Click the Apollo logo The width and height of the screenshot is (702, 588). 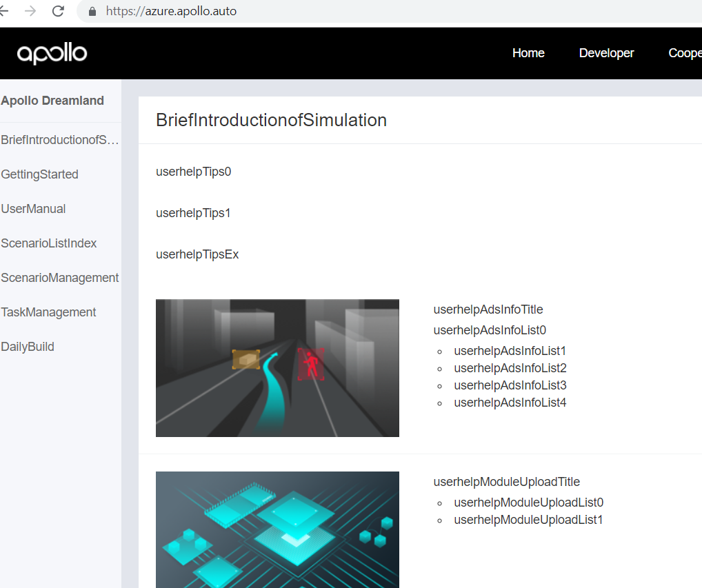point(52,54)
